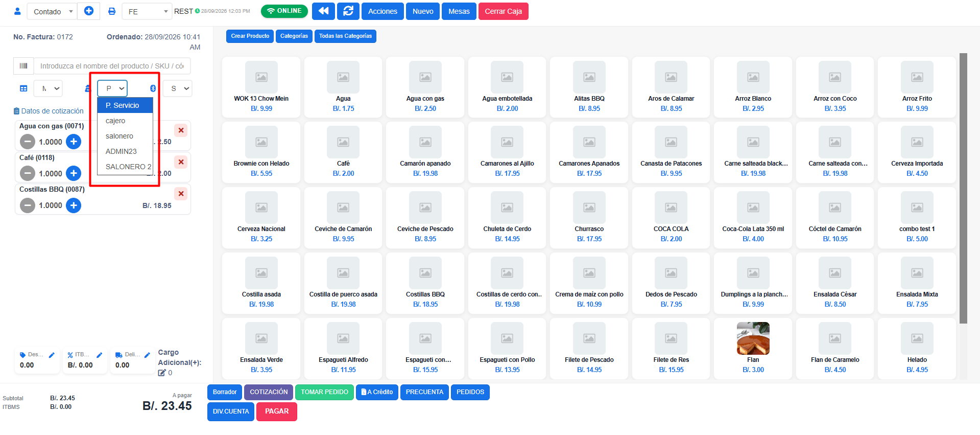
Task: Select the Flan product thumbnail
Action: pyautogui.click(x=753, y=338)
